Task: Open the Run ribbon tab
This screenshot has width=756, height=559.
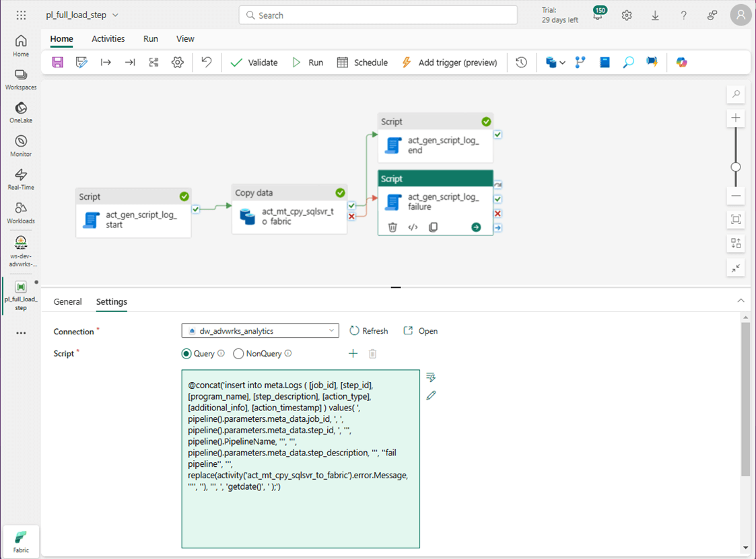Action: click(x=151, y=38)
